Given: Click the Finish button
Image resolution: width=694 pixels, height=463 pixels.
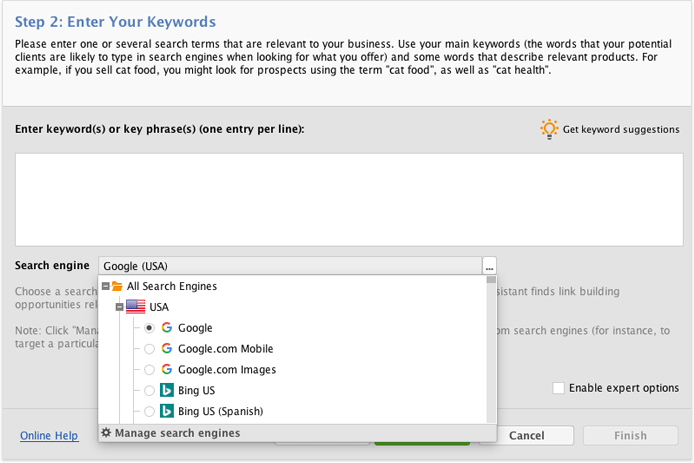Looking at the screenshot, I should point(630,436).
